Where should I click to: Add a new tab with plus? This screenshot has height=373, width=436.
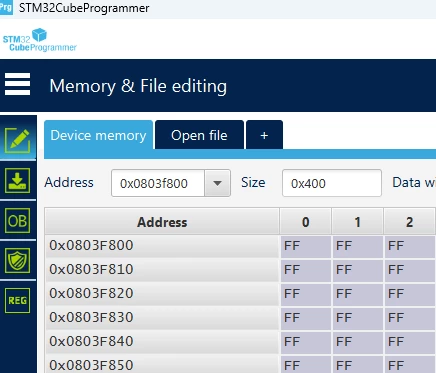pos(264,135)
